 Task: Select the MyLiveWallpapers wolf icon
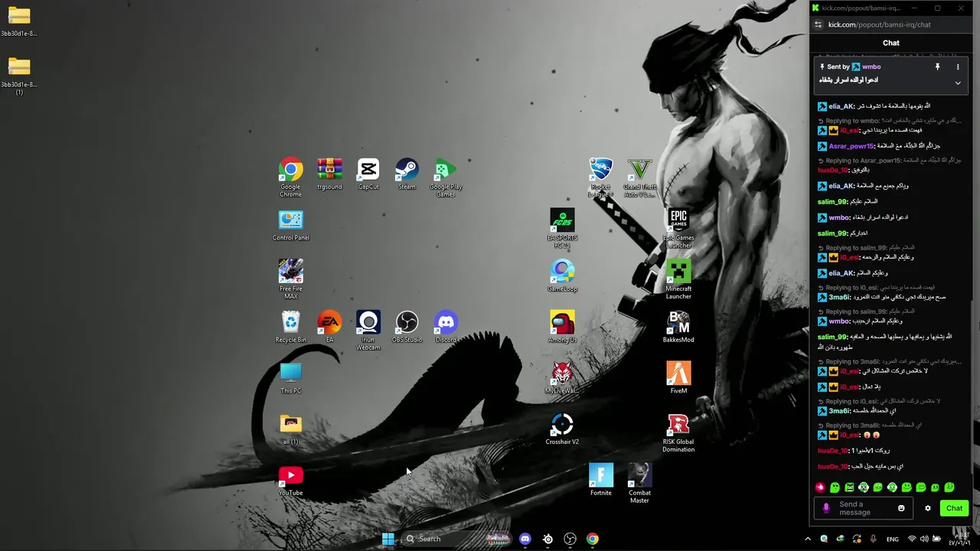coord(562,378)
